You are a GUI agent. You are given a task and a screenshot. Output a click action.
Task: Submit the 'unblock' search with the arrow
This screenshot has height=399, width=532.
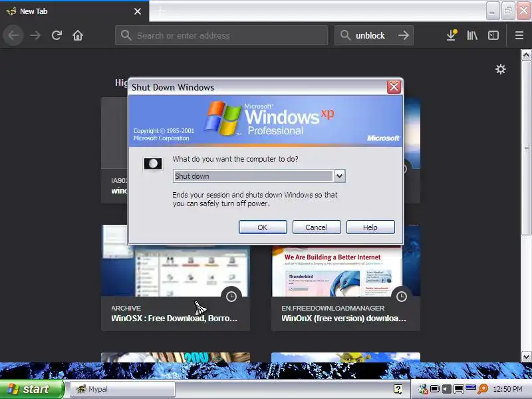click(404, 35)
